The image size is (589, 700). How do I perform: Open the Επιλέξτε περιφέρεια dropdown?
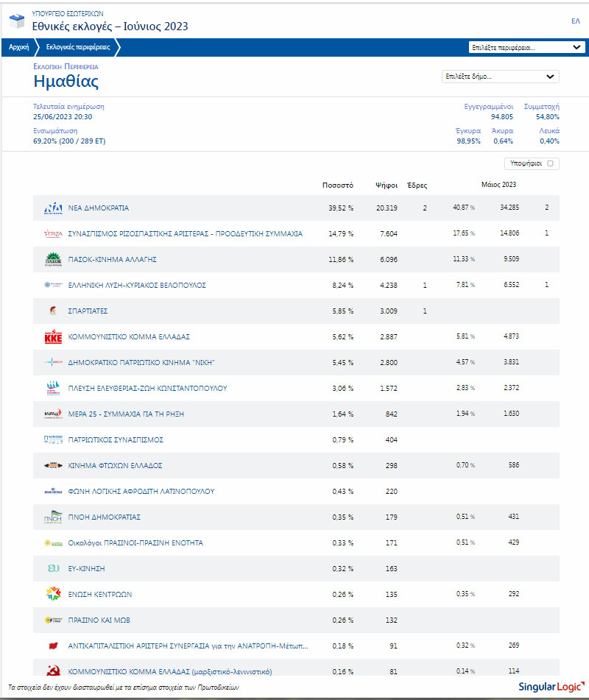526,47
